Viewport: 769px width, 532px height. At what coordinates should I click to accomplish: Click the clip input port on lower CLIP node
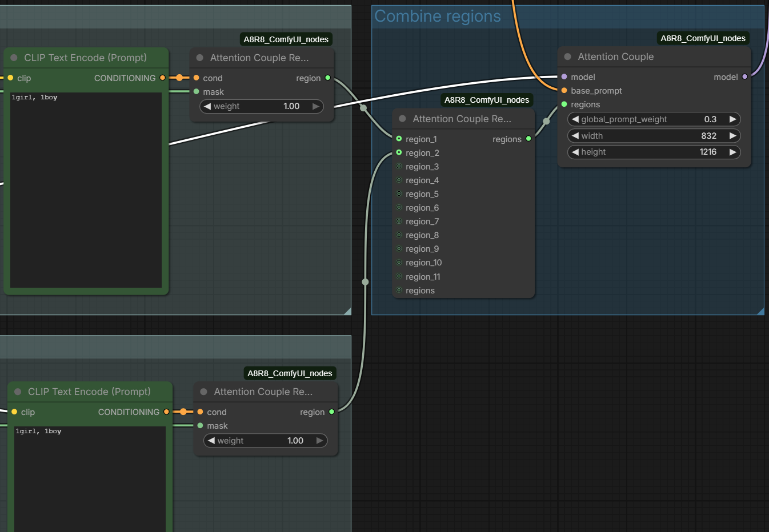tap(14, 412)
